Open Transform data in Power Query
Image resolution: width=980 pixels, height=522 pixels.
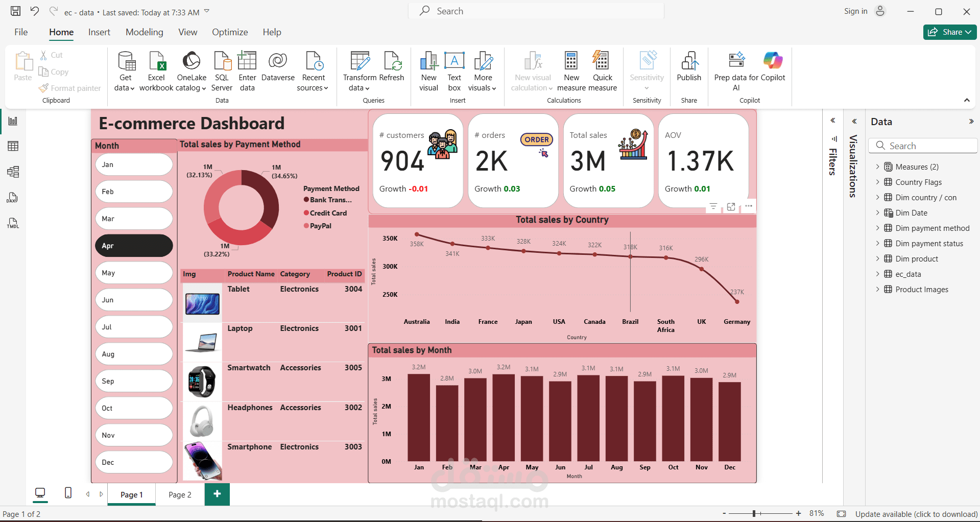tap(359, 70)
